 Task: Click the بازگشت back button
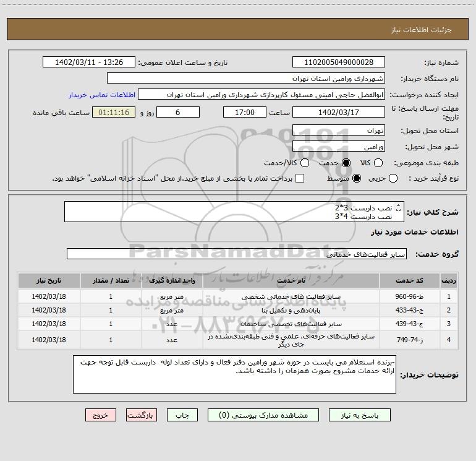pos(142,415)
